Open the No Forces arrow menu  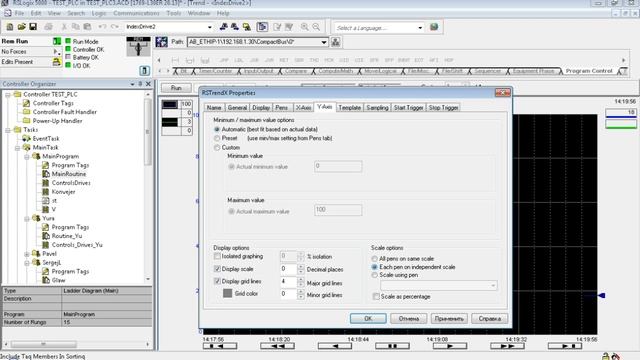pos(56,52)
